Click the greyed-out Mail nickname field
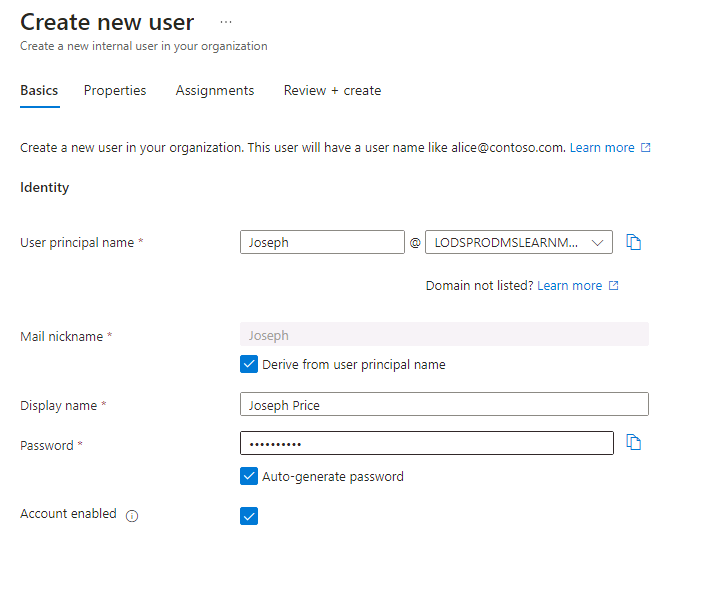The width and height of the screenshot is (715, 599). pos(444,335)
